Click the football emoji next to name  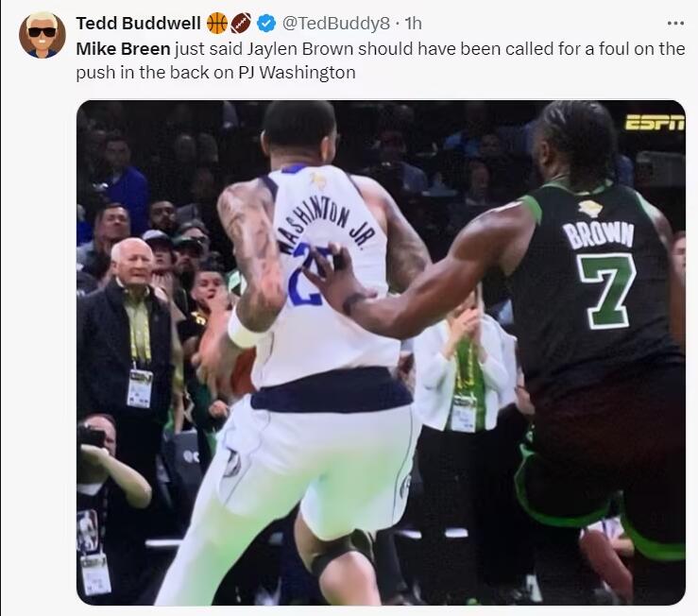coord(241,24)
